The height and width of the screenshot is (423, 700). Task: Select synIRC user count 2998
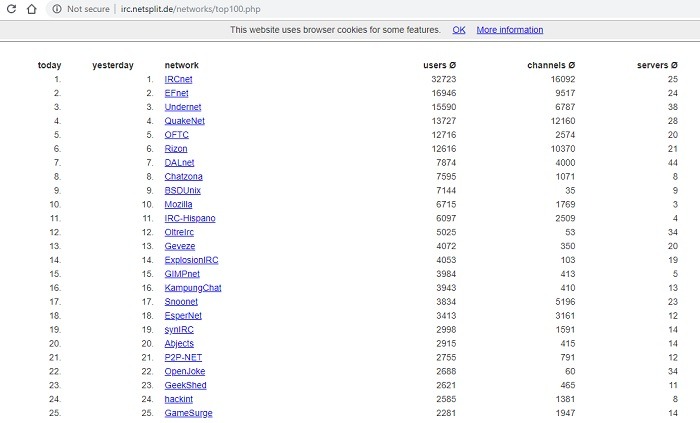(x=446, y=329)
